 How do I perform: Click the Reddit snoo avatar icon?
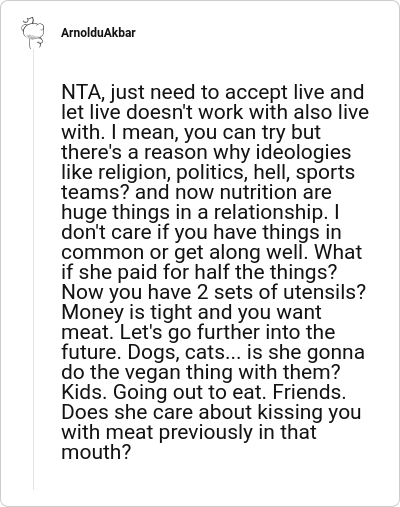pos(33,33)
